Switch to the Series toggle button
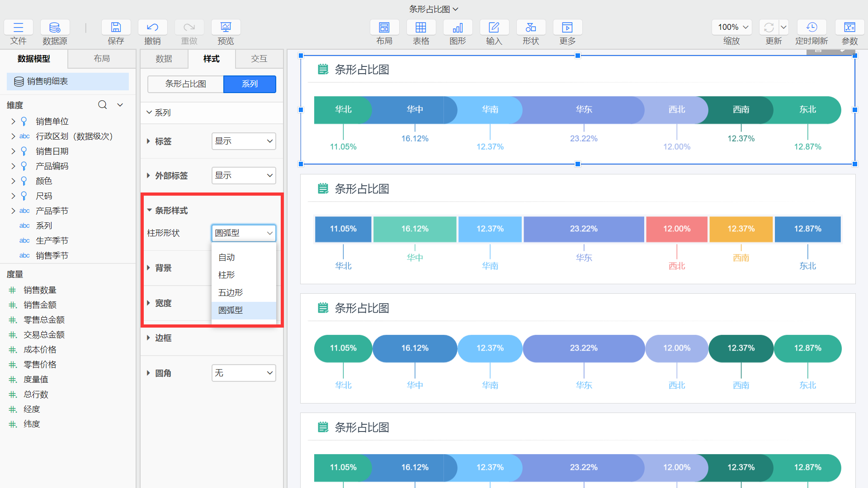 250,84
